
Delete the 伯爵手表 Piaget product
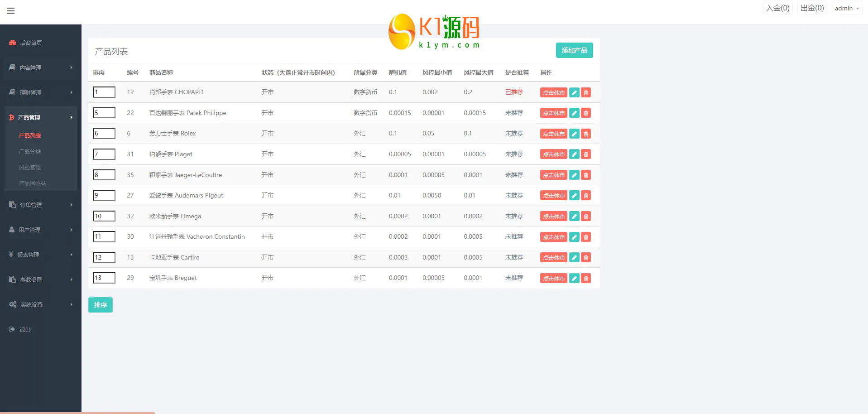tap(586, 154)
